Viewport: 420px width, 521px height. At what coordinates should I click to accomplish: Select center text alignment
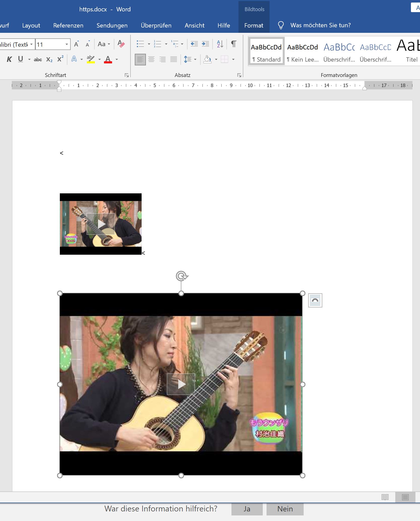click(x=151, y=59)
